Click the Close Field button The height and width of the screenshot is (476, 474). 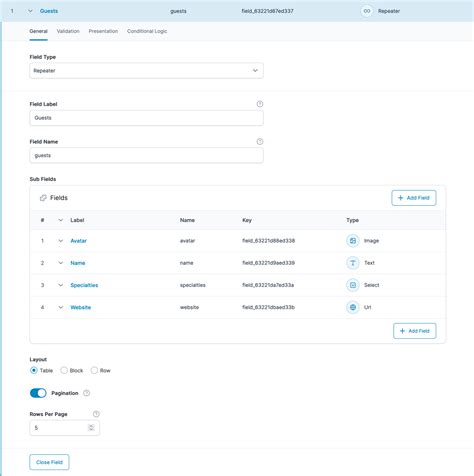click(x=49, y=462)
